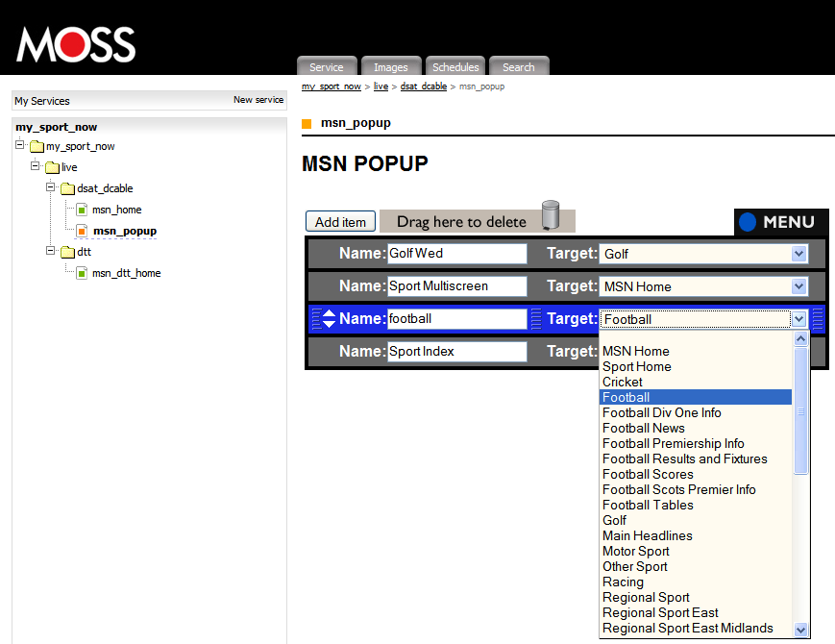The width and height of the screenshot is (835, 644).
Task: Click the msn_home green page icon
Action: [82, 210]
